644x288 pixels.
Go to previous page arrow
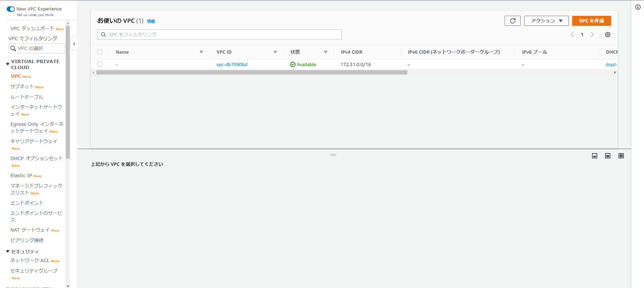(572, 35)
